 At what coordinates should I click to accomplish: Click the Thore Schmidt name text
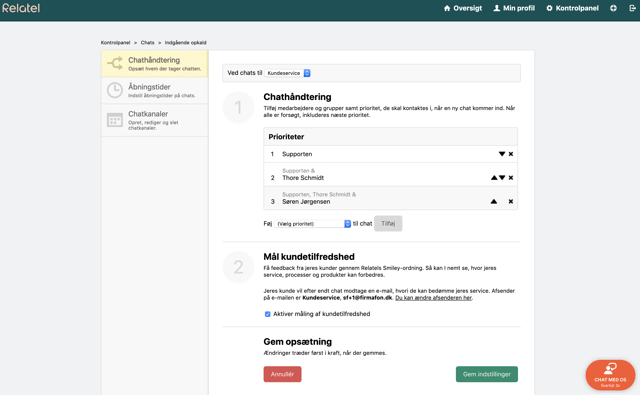(303, 178)
